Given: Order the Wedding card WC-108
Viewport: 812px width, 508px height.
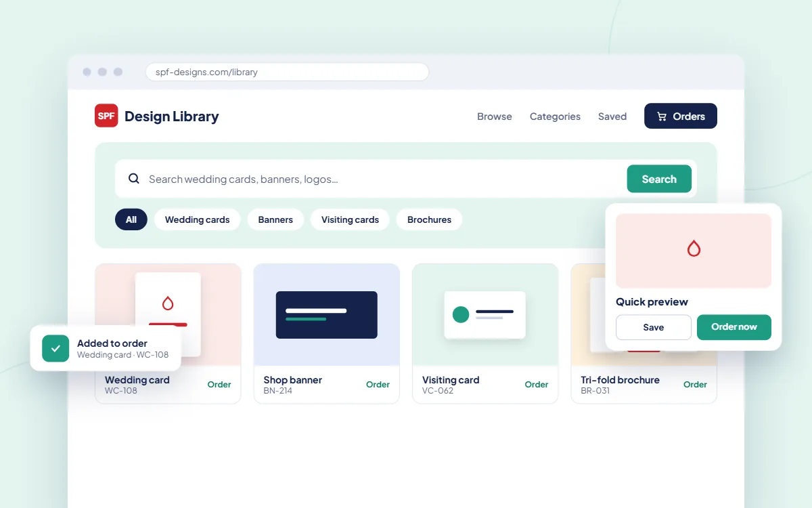Looking at the screenshot, I should [219, 384].
